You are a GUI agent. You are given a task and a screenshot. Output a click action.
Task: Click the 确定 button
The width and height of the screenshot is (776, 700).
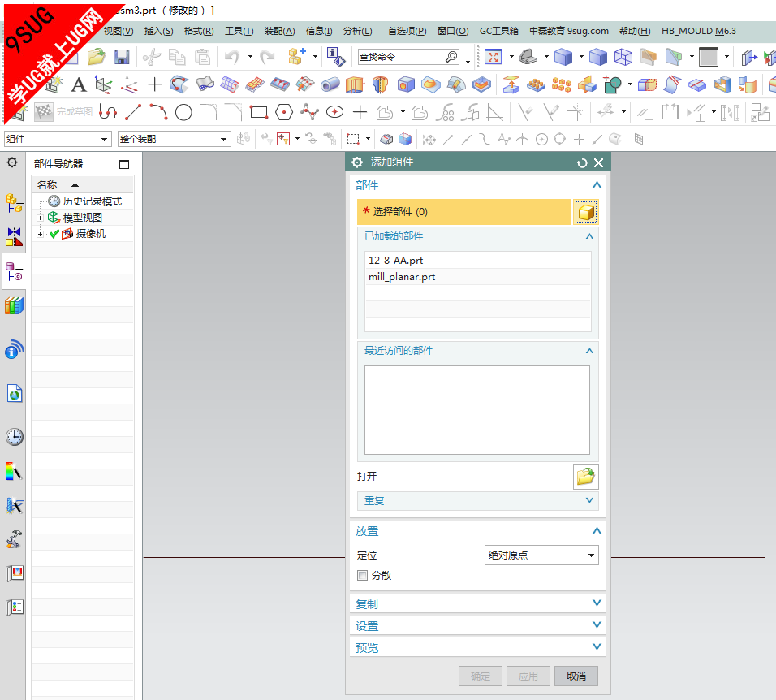[481, 676]
